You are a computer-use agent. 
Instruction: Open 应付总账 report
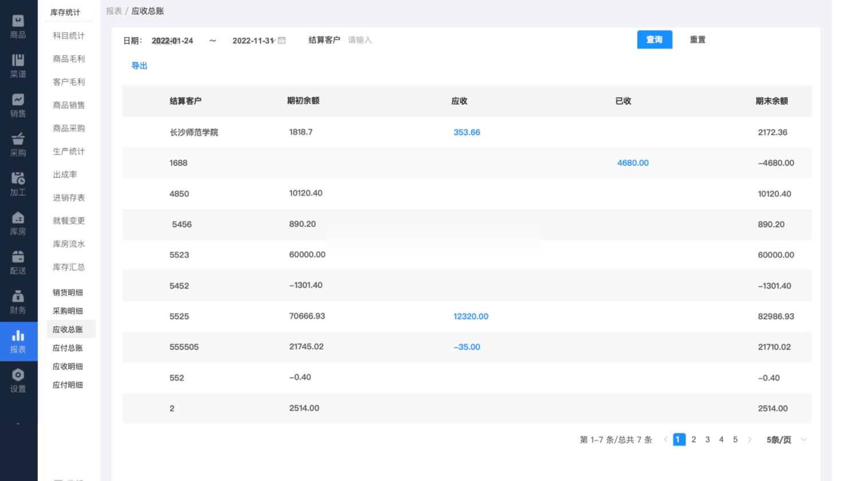(x=68, y=348)
